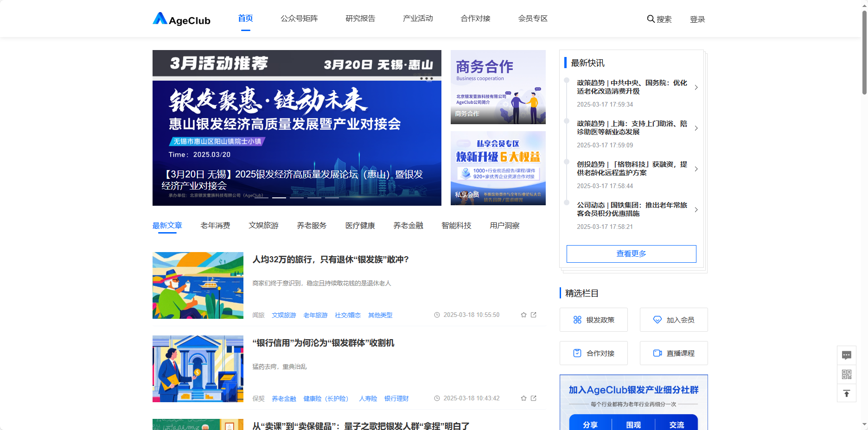Click the AgeClub logo
The height and width of the screenshot is (430, 868).
(182, 19)
